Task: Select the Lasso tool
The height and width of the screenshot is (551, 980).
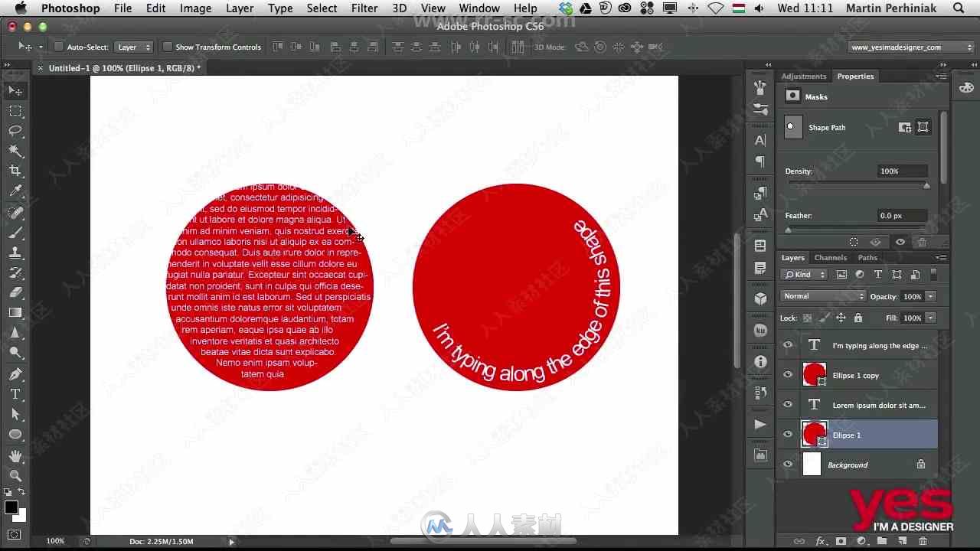Action: (x=15, y=131)
